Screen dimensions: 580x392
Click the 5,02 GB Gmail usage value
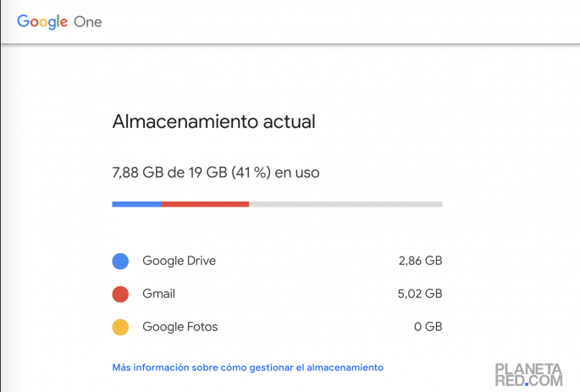420,294
